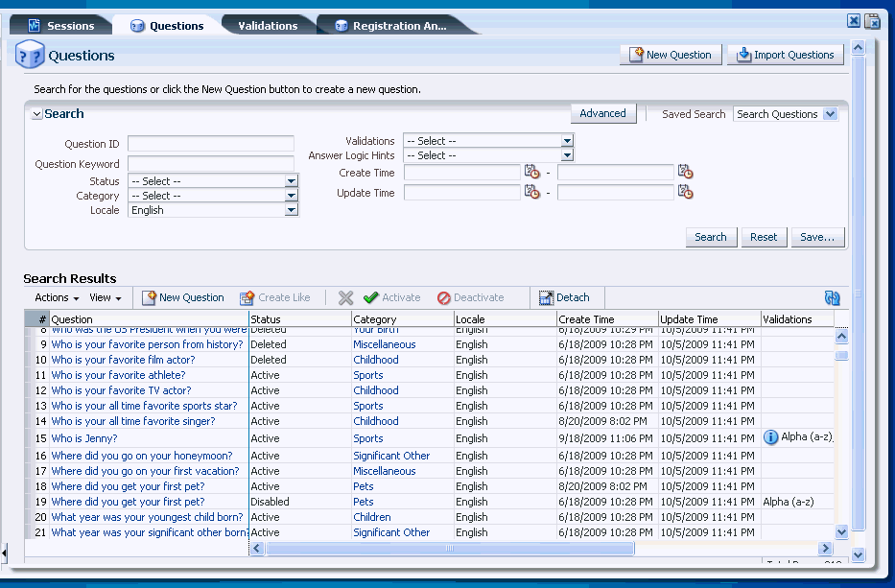
Task: Click the refresh icon at the toolbar's right
Action: pos(832,297)
